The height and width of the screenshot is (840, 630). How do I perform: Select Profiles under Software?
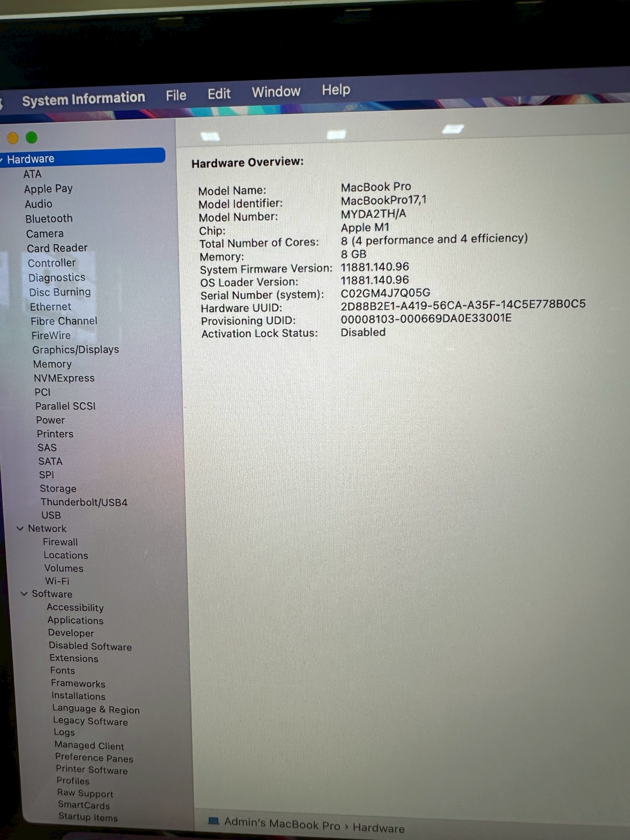[x=73, y=781]
